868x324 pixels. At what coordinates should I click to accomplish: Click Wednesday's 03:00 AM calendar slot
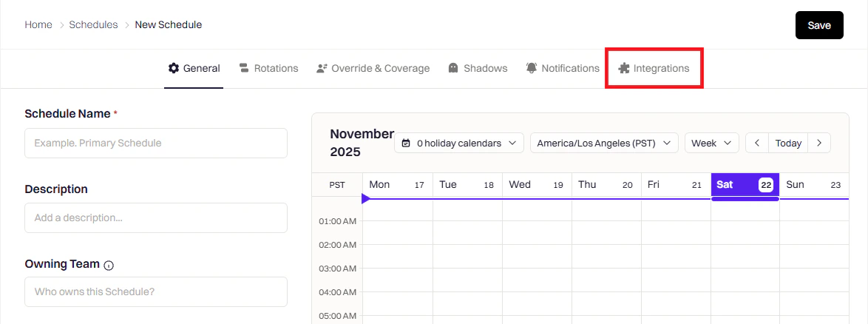click(x=537, y=280)
